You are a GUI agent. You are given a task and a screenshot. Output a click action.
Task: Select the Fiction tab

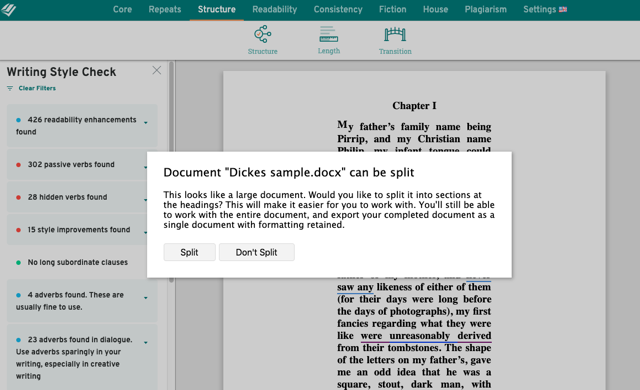[x=393, y=9]
